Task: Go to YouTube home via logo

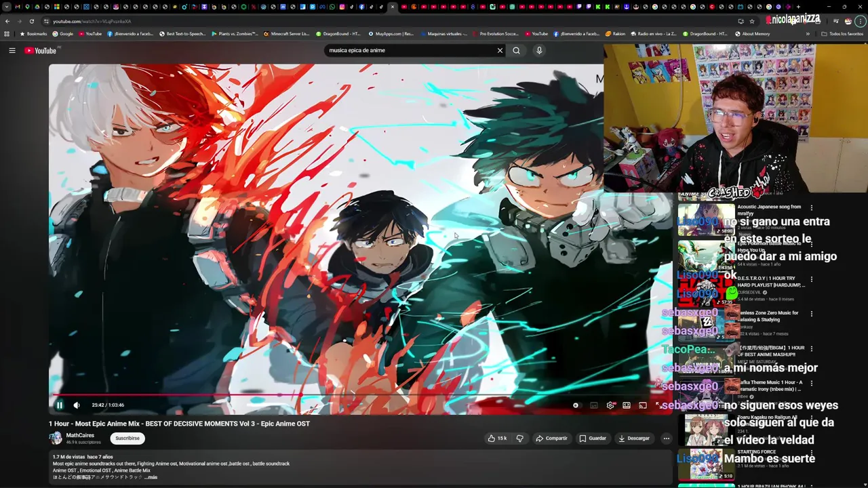Action: click(41, 50)
